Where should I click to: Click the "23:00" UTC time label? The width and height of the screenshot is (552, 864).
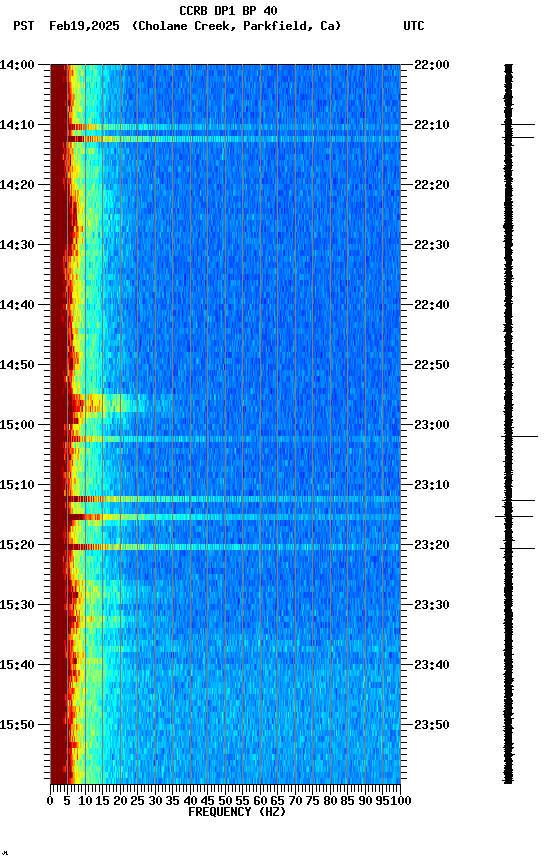tap(432, 425)
